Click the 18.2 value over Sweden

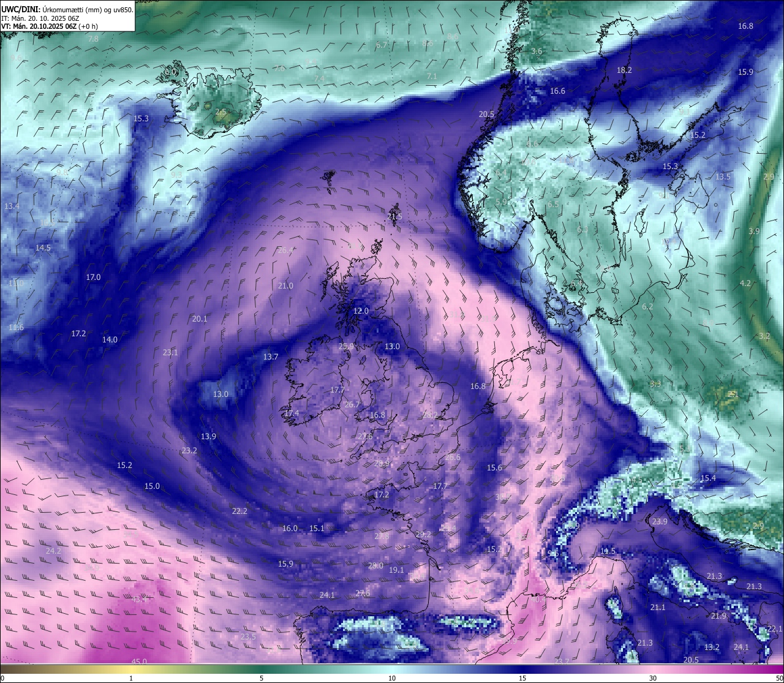(x=624, y=70)
